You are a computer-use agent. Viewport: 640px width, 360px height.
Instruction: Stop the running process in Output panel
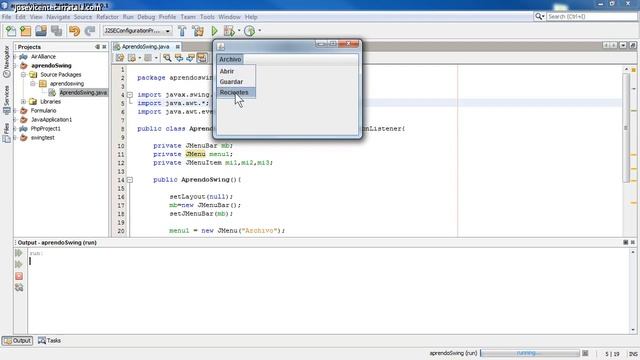pos(19,276)
